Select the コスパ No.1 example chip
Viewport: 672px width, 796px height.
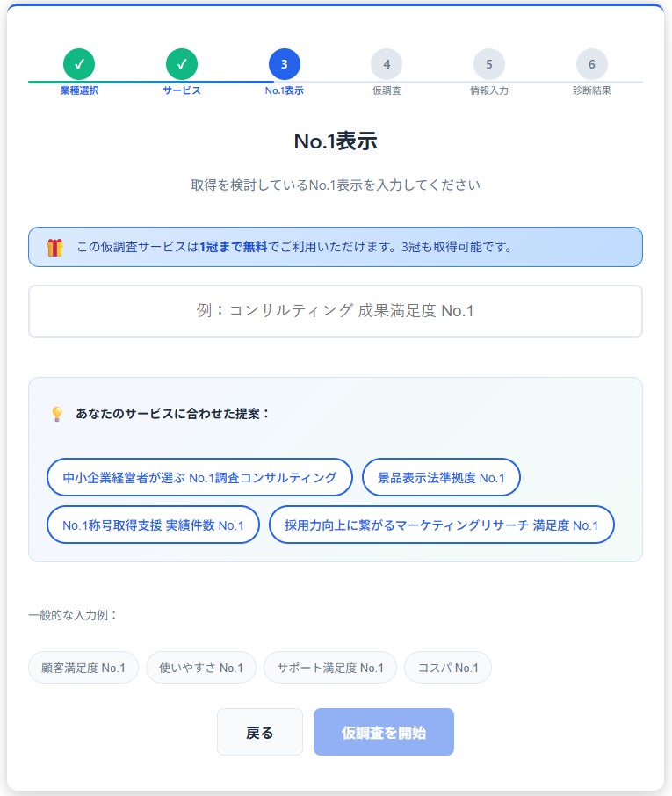coord(448,668)
